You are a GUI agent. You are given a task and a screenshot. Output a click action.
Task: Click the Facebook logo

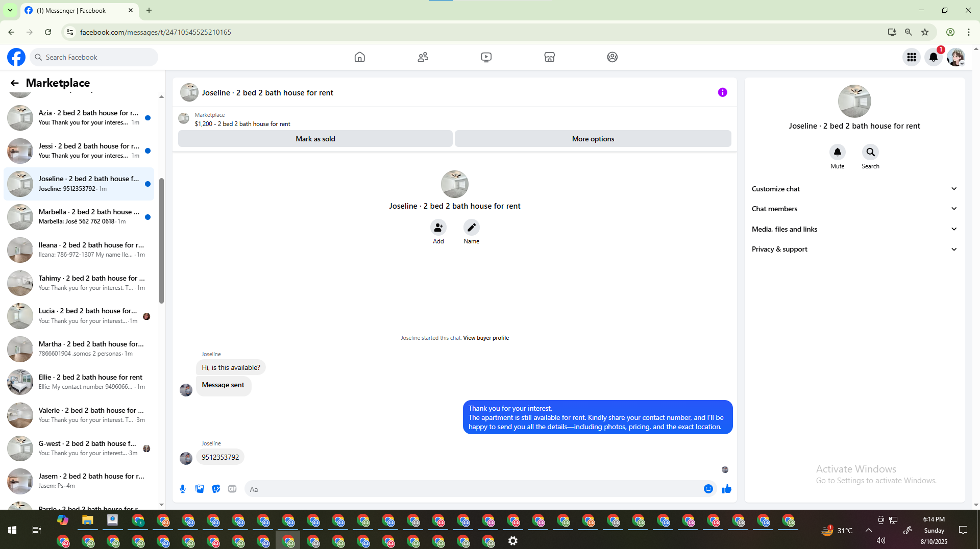tap(16, 57)
